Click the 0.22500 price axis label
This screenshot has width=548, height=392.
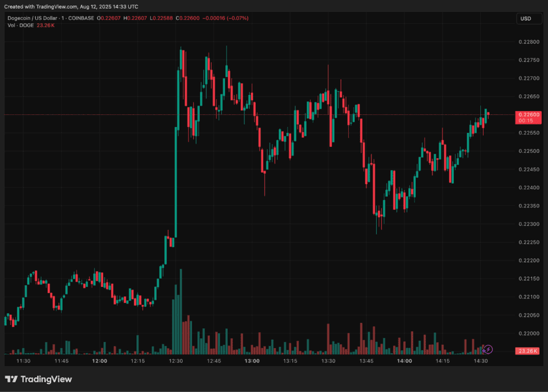[529, 151]
